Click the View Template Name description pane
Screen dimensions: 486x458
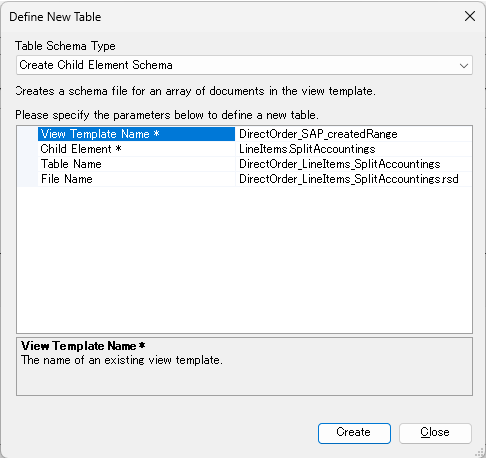click(244, 366)
